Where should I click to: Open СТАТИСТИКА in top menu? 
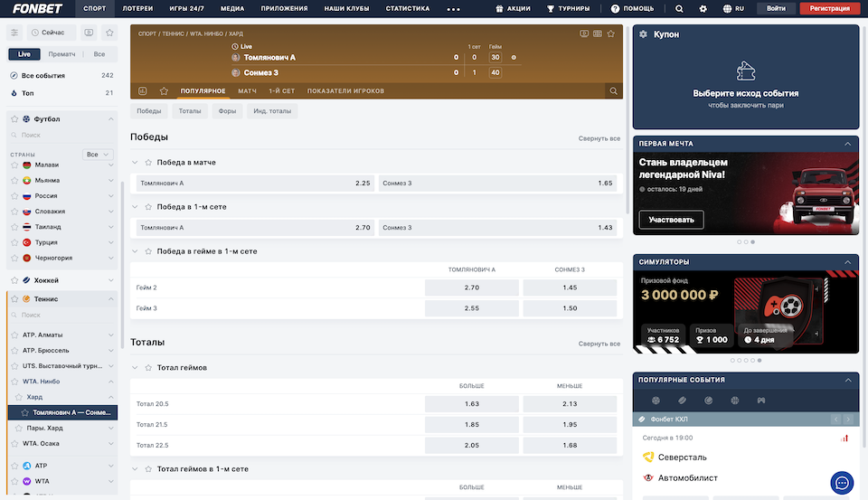408,9
